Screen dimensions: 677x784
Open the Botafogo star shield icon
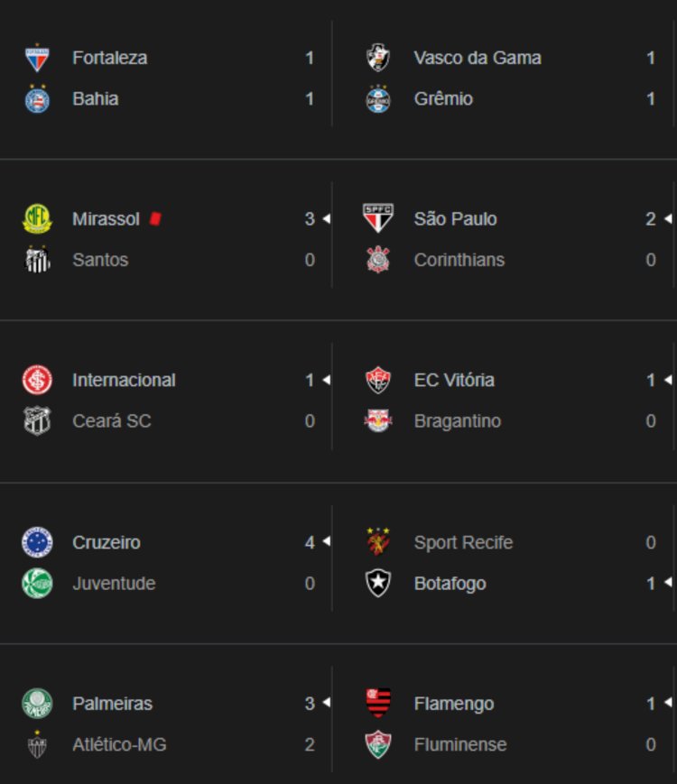378,584
